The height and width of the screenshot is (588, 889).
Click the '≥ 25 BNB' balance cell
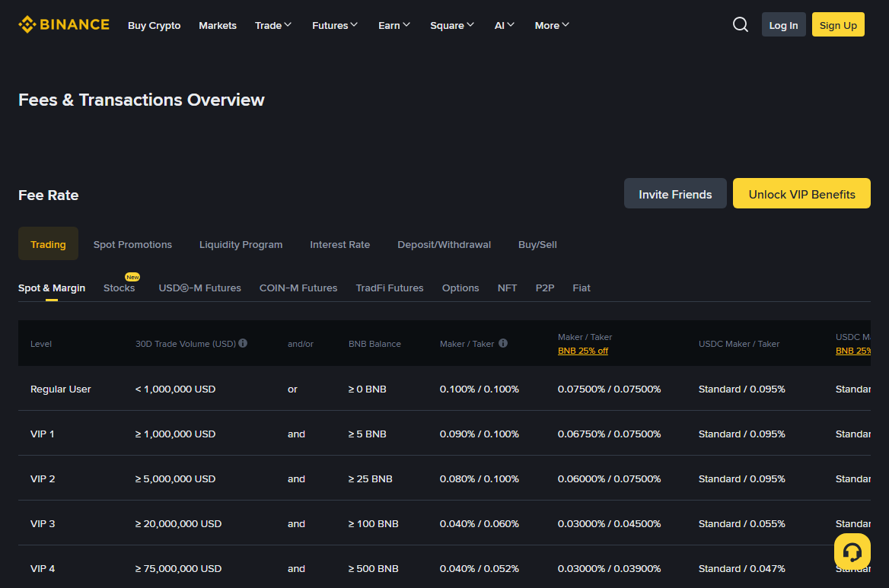[x=370, y=478]
